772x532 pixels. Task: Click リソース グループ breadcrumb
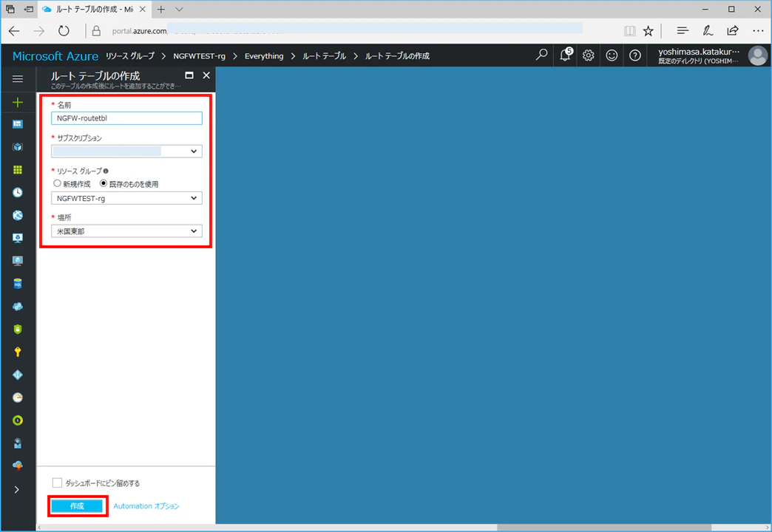pos(130,56)
